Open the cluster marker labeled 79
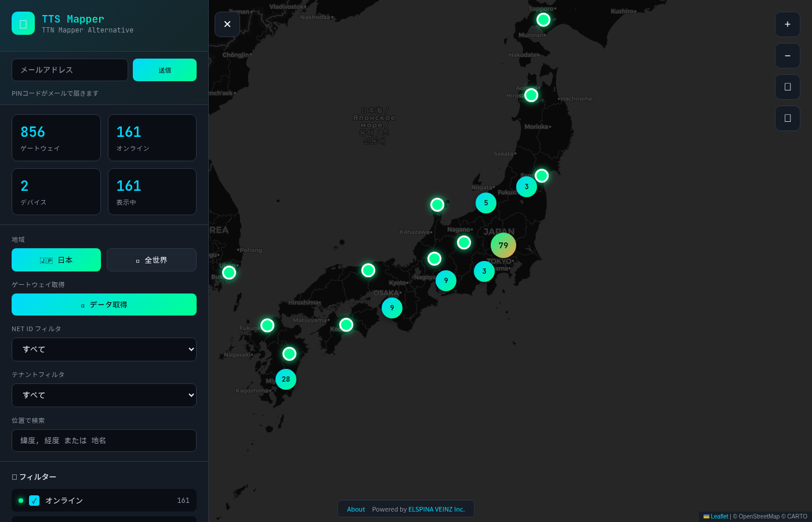Image resolution: width=812 pixels, height=522 pixels. coord(503,245)
